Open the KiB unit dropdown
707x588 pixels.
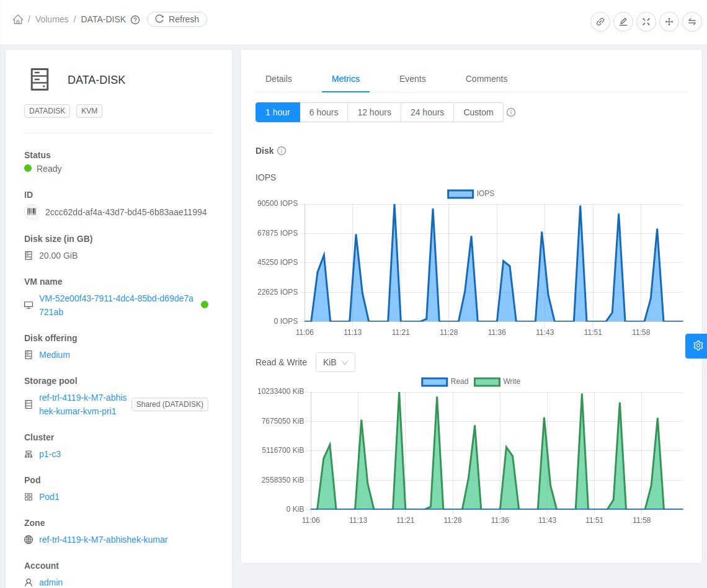[x=335, y=362]
